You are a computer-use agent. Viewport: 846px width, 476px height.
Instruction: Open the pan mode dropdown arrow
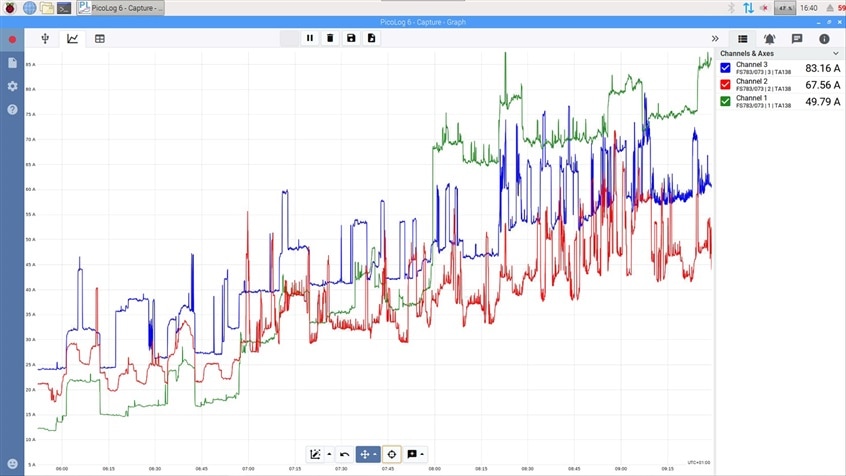click(375, 454)
